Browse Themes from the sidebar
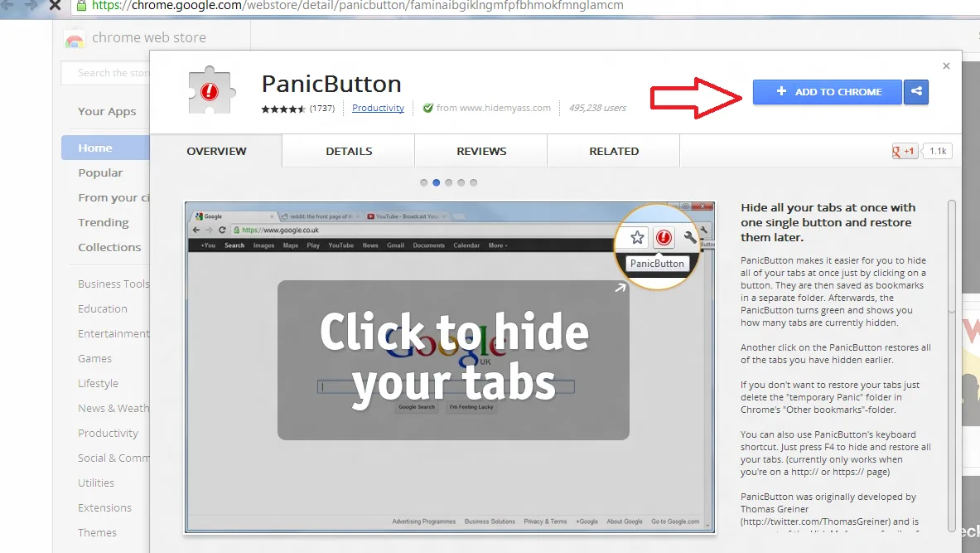The width and height of the screenshot is (980, 553). [97, 532]
